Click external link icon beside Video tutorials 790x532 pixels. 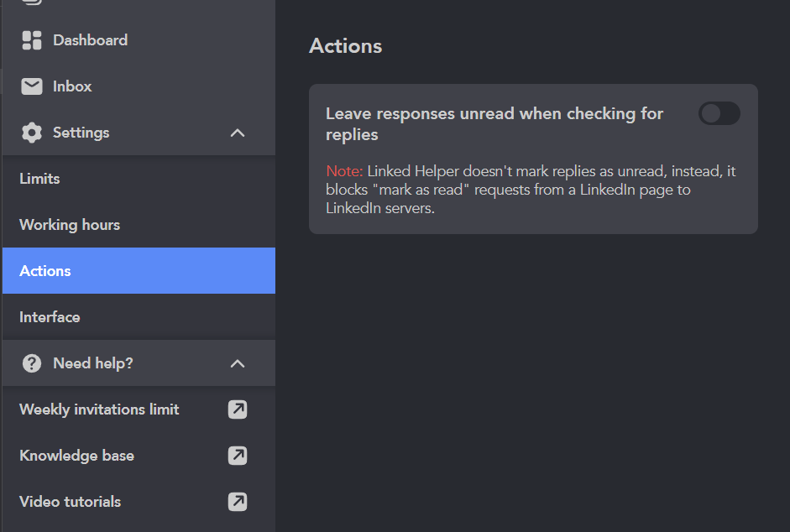pos(238,502)
